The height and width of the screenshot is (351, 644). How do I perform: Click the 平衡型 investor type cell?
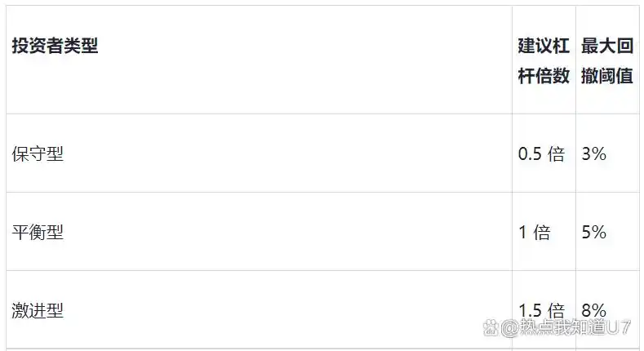tap(38, 233)
